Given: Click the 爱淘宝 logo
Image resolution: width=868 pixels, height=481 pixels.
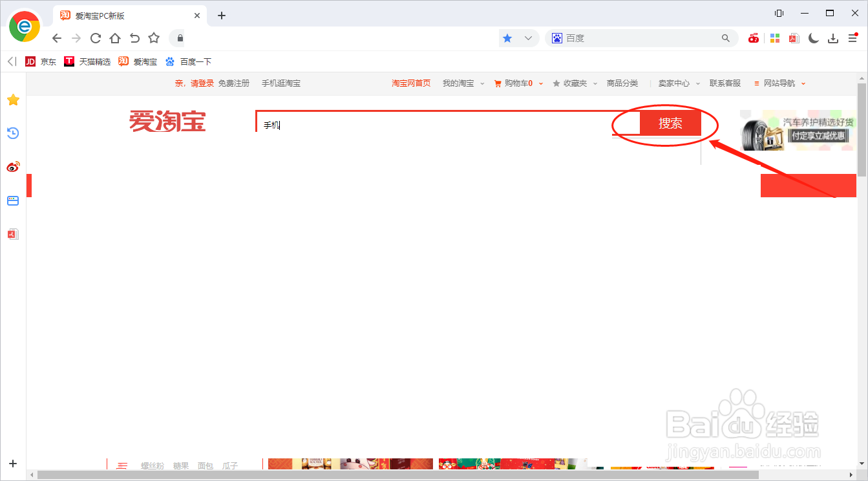Looking at the screenshot, I should point(167,122).
